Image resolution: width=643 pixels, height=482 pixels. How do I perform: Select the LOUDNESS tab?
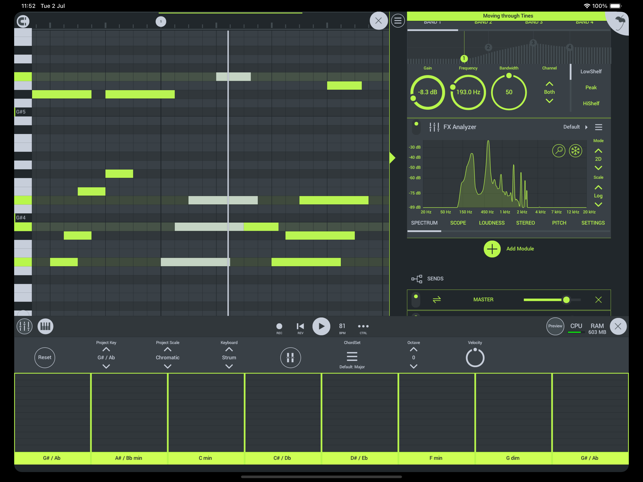click(x=492, y=223)
